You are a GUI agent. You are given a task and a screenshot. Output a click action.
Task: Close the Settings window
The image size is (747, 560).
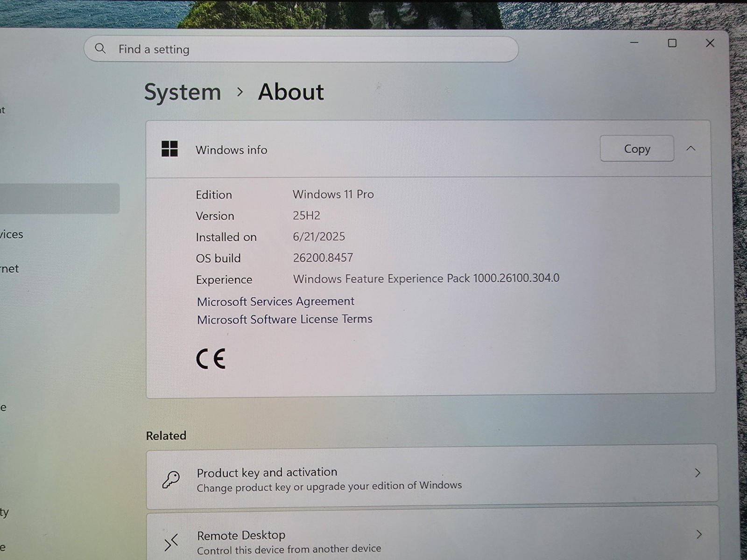point(710,43)
